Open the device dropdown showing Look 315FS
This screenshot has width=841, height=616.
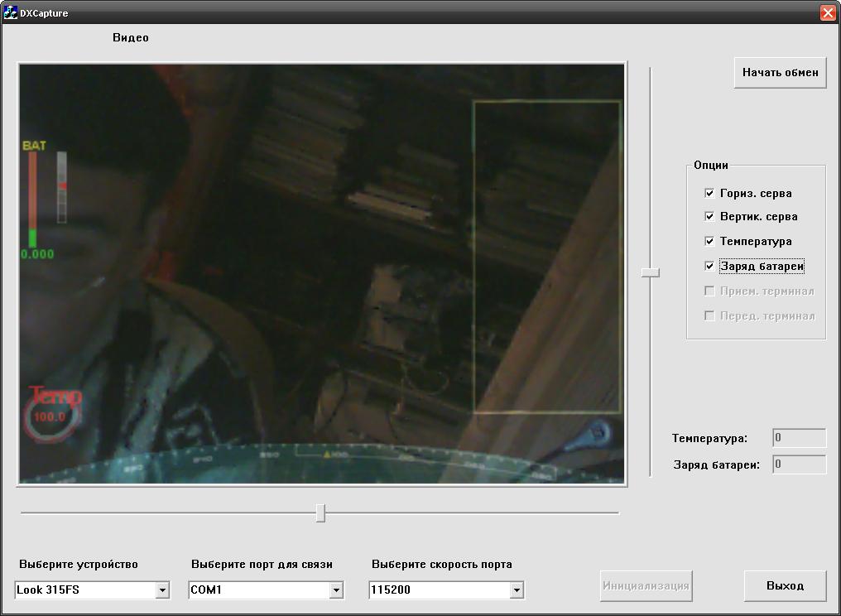(x=162, y=590)
